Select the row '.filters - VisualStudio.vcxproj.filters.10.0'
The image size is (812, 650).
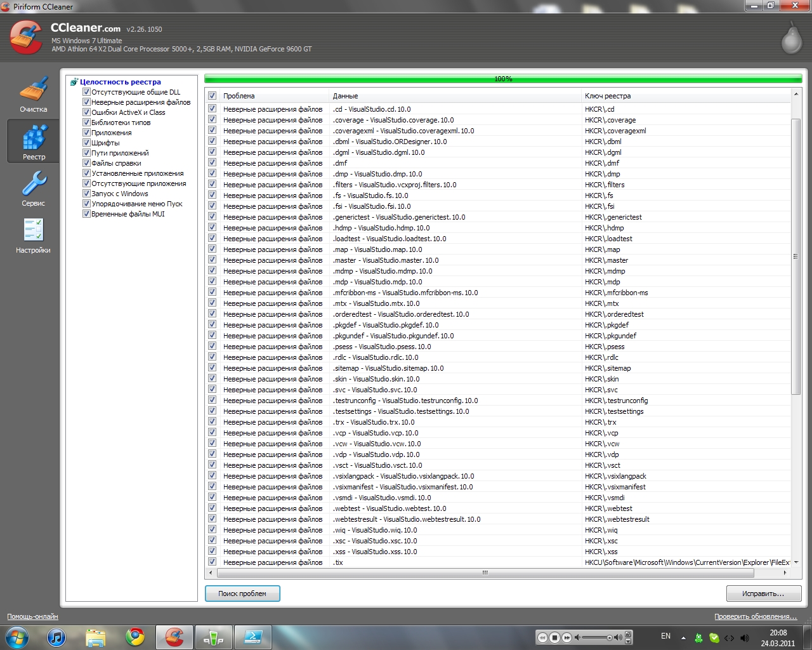pos(498,185)
